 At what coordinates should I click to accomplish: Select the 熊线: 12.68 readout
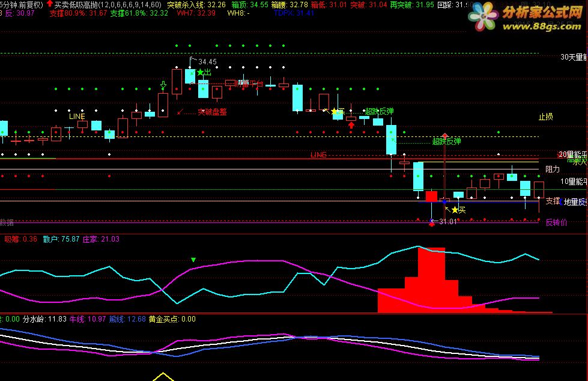127,319
